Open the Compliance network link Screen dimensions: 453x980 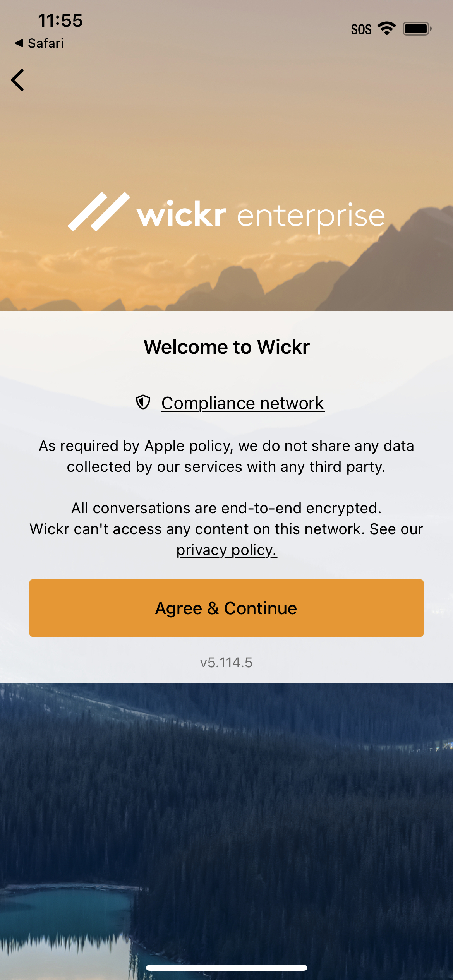(x=243, y=403)
